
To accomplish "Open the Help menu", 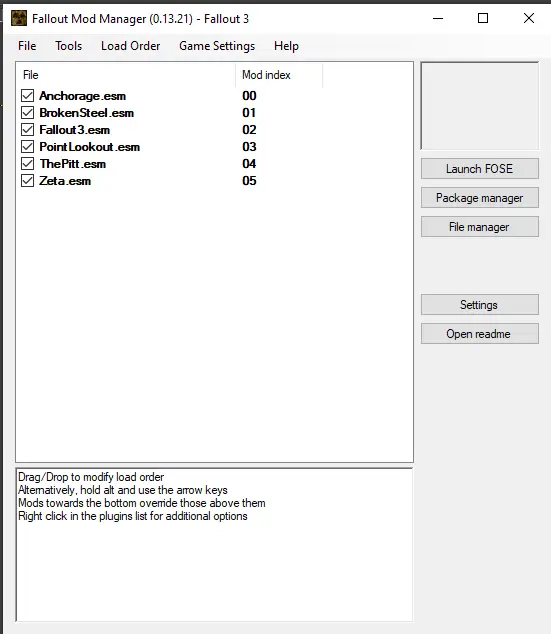I will coord(286,46).
